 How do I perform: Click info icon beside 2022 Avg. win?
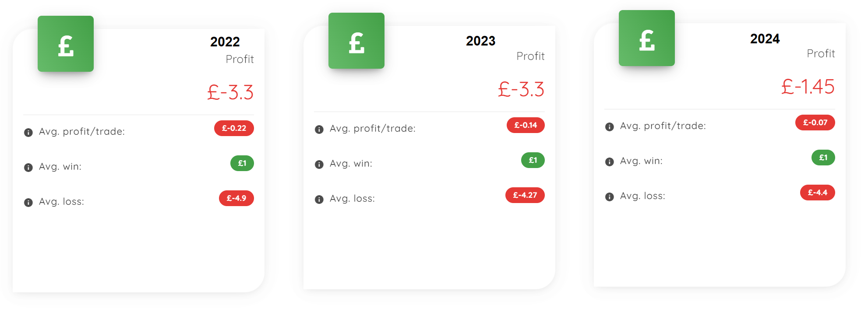pyautogui.click(x=28, y=167)
